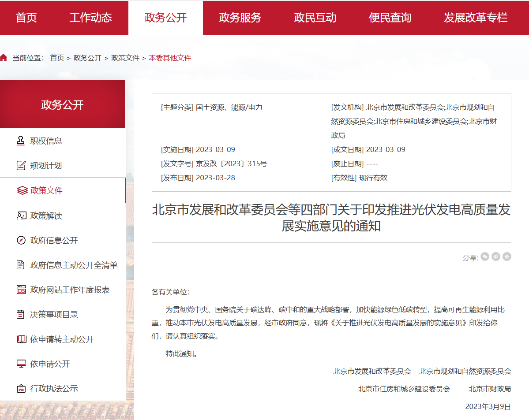Click the compass icon for 政府信息公开
529x420 pixels.
[x=21, y=240]
